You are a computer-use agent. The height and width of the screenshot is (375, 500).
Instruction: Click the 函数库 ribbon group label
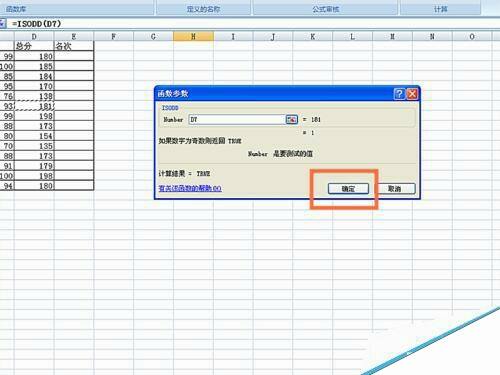(x=16, y=9)
